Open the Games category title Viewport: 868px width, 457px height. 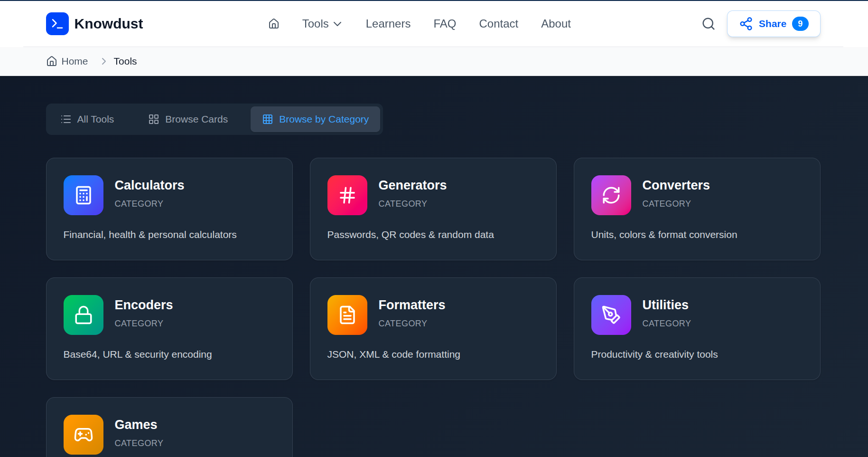coord(136,425)
